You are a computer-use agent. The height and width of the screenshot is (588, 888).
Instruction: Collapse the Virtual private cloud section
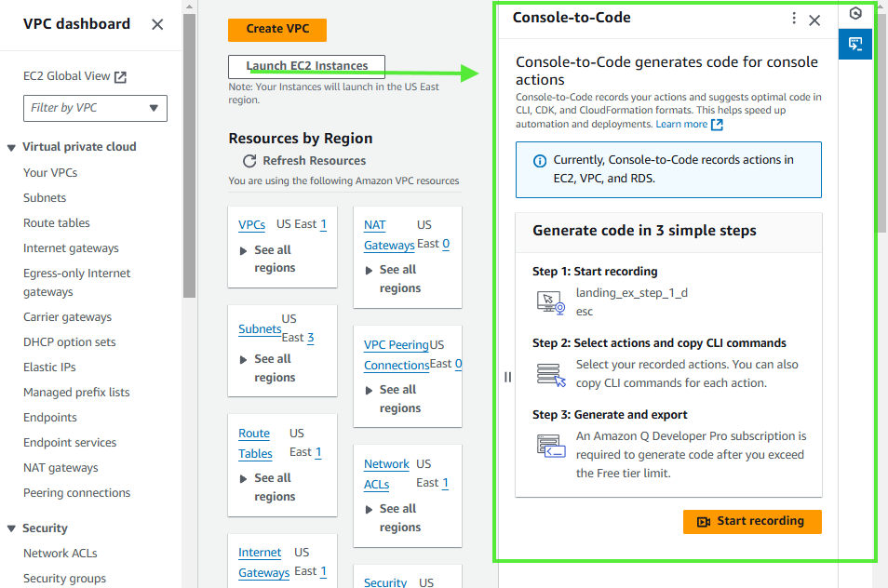[x=9, y=146]
